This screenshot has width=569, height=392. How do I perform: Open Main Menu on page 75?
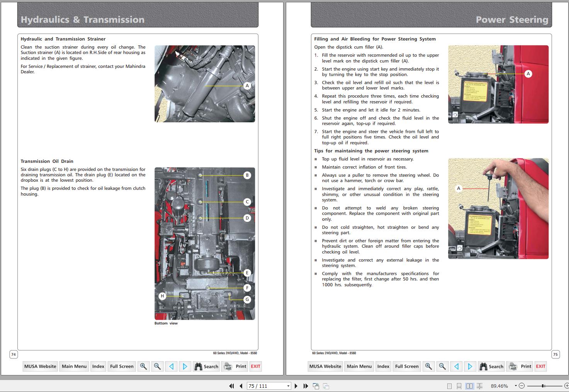(359, 367)
